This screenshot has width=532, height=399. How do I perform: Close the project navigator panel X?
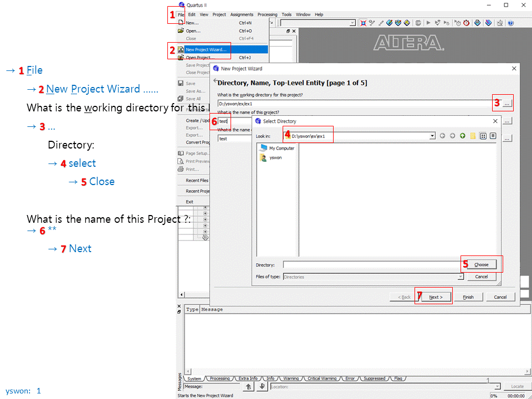click(x=294, y=31)
